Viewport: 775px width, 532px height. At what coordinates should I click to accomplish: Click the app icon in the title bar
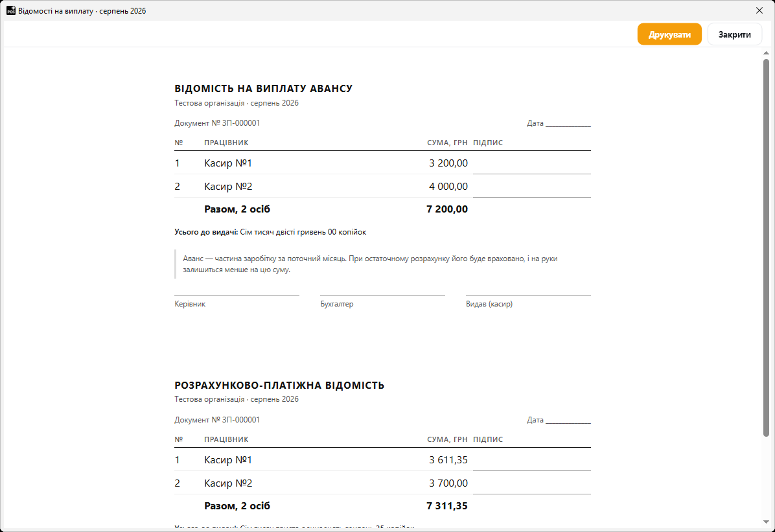11,10
